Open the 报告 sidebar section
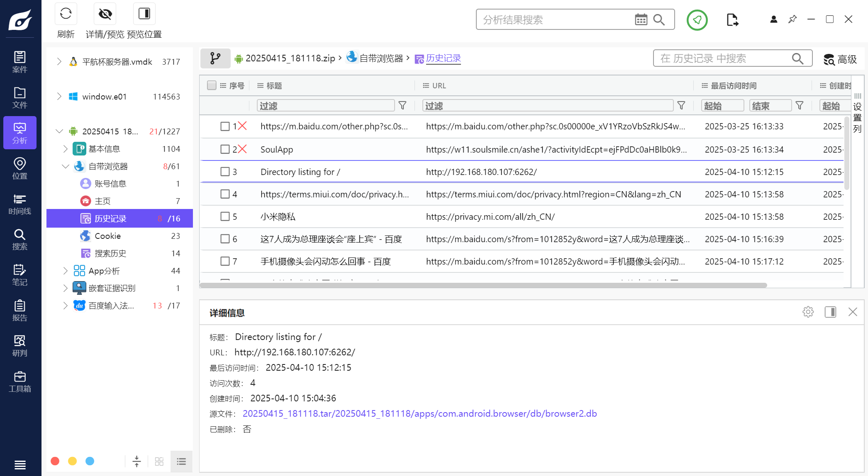The height and width of the screenshot is (476, 868). tap(20, 311)
